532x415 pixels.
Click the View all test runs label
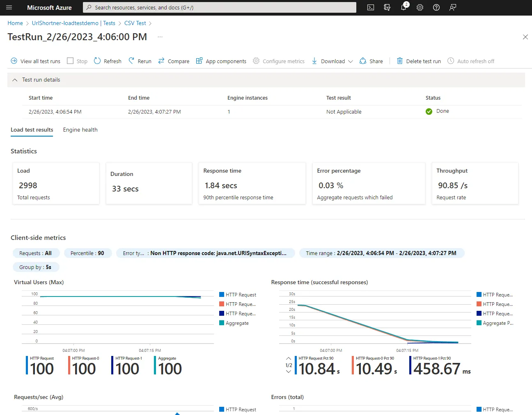tap(40, 61)
